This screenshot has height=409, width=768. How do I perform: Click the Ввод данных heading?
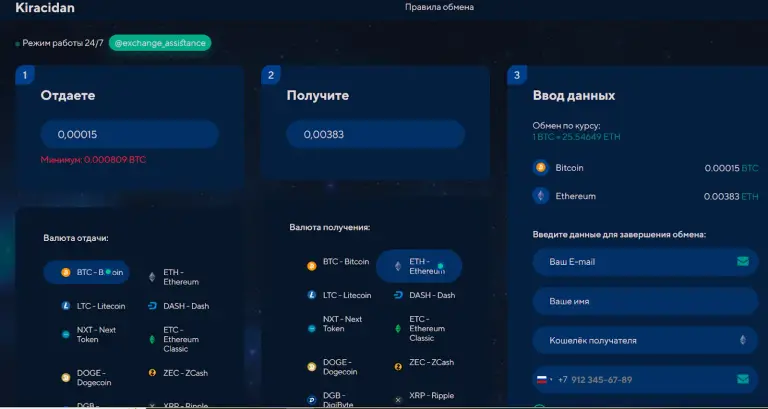tap(574, 96)
